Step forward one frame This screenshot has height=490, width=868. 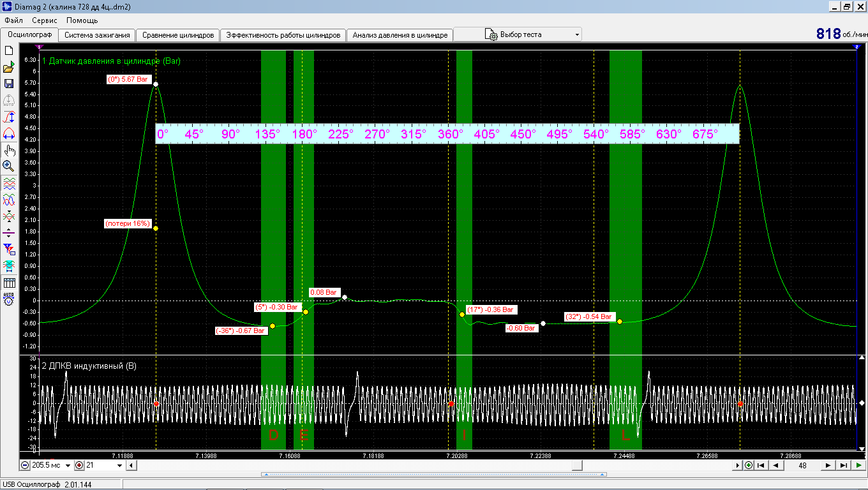[x=828, y=465]
